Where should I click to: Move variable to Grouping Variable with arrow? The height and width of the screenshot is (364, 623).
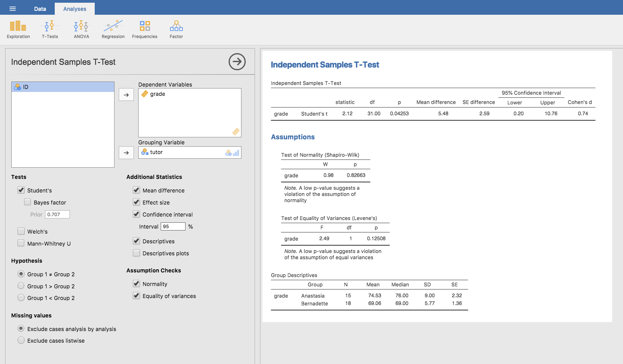point(126,153)
